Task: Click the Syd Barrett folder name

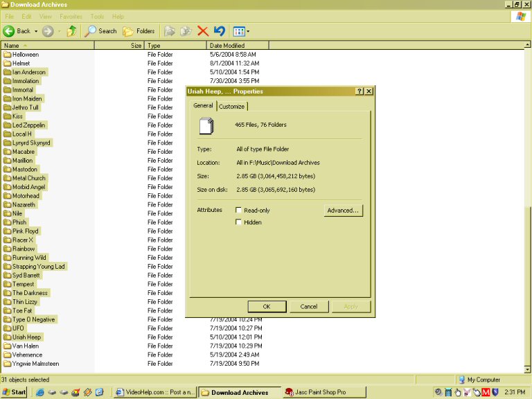Action: click(x=26, y=275)
